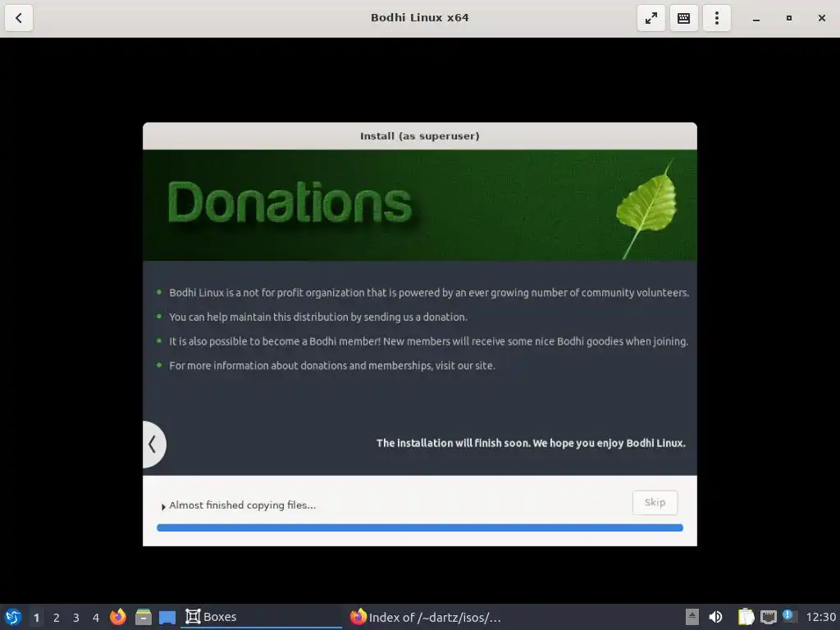Switch to the 'Index of /~dartz/isos' Firefox window

[426, 617]
